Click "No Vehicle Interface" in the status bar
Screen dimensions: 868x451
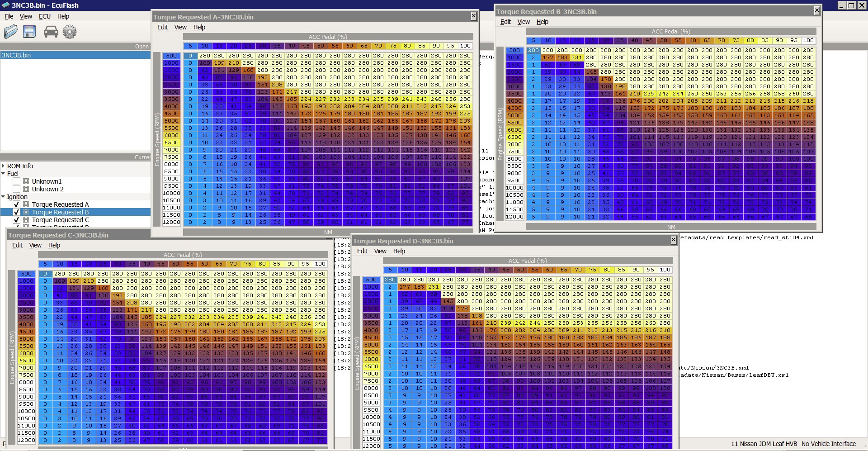pyautogui.click(x=829, y=444)
